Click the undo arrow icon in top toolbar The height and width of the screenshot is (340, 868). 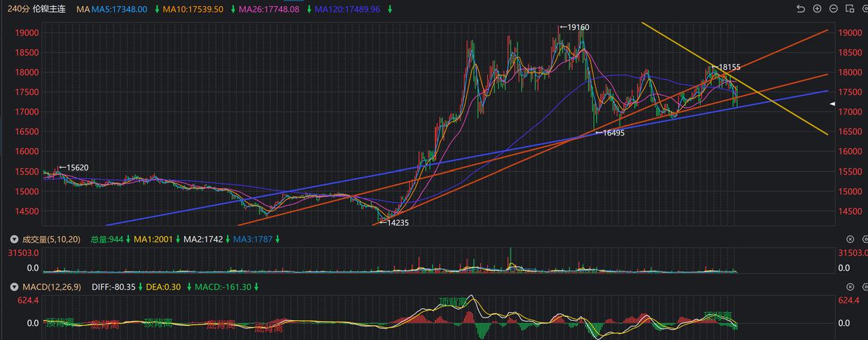[x=801, y=9]
